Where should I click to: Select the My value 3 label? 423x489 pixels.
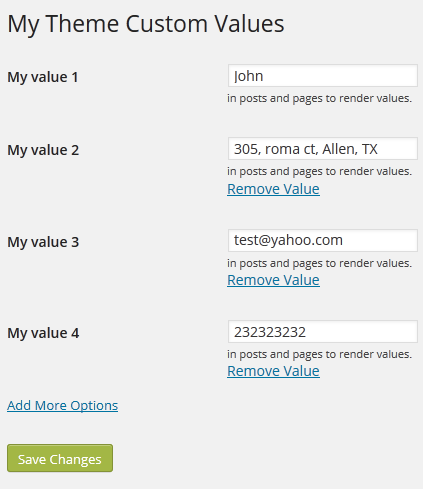43,242
